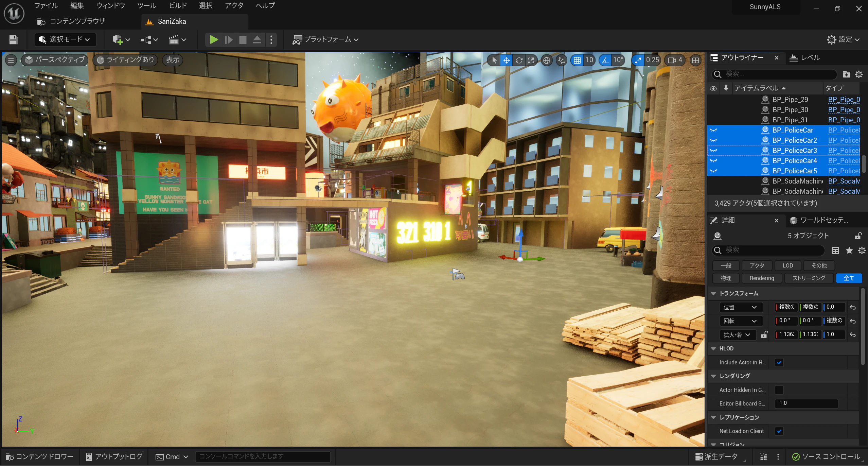The width and height of the screenshot is (868, 466).
Task: Open the Sequencer clapperboard dropdown
Action: 178,40
